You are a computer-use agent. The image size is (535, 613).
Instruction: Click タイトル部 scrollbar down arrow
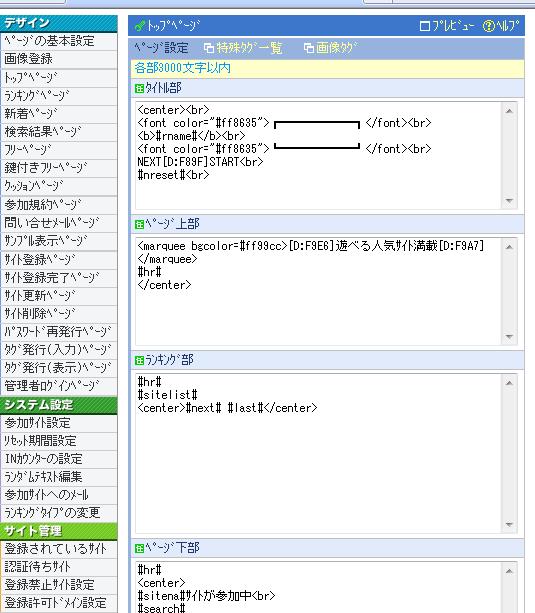pos(509,201)
